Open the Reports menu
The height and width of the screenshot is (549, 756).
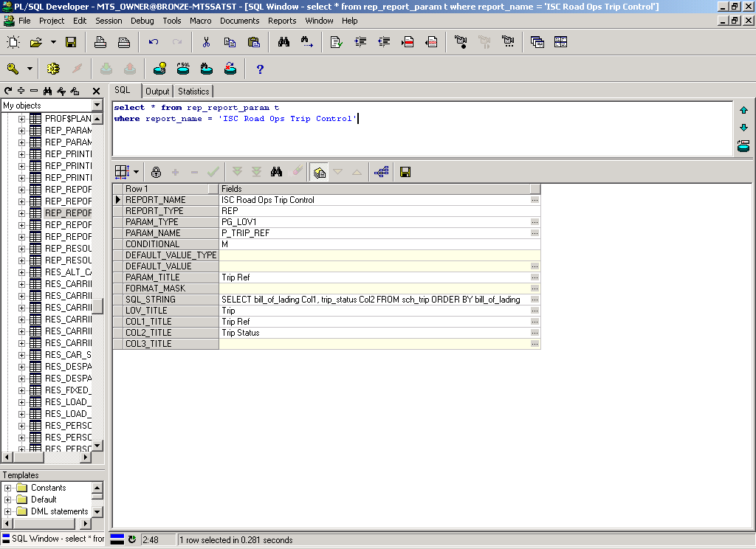282,21
